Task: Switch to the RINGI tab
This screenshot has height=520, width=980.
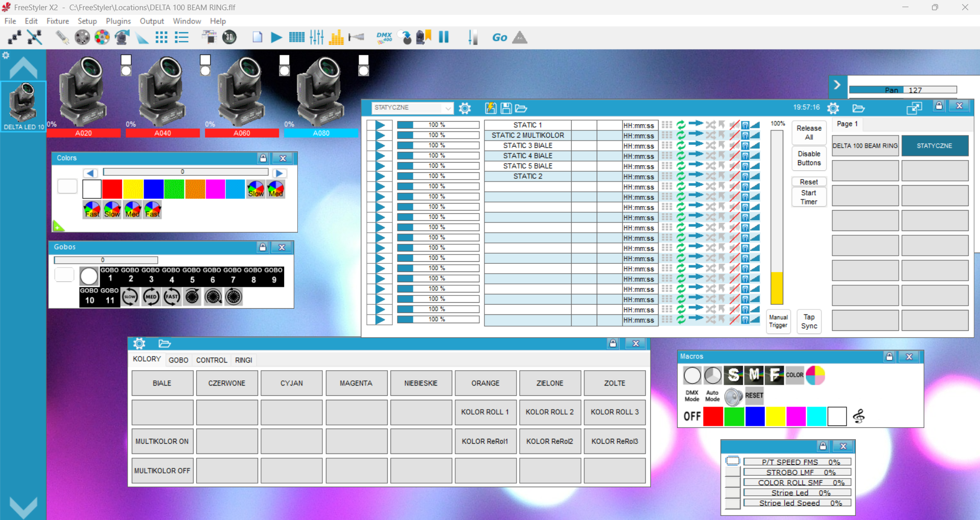Action: (x=244, y=360)
